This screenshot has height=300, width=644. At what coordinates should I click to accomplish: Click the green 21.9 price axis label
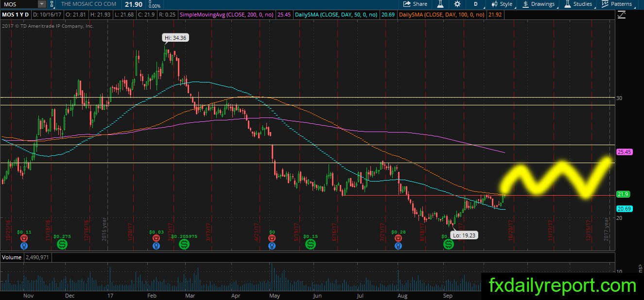pyautogui.click(x=622, y=194)
